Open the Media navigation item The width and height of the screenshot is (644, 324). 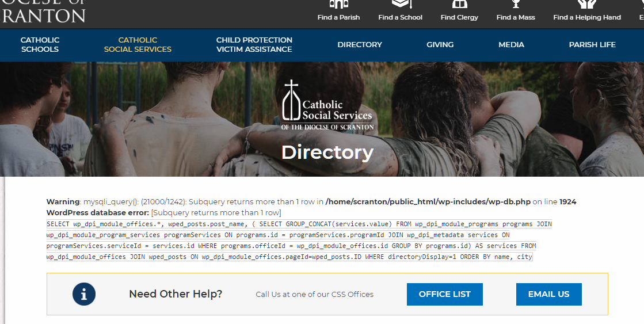click(511, 45)
